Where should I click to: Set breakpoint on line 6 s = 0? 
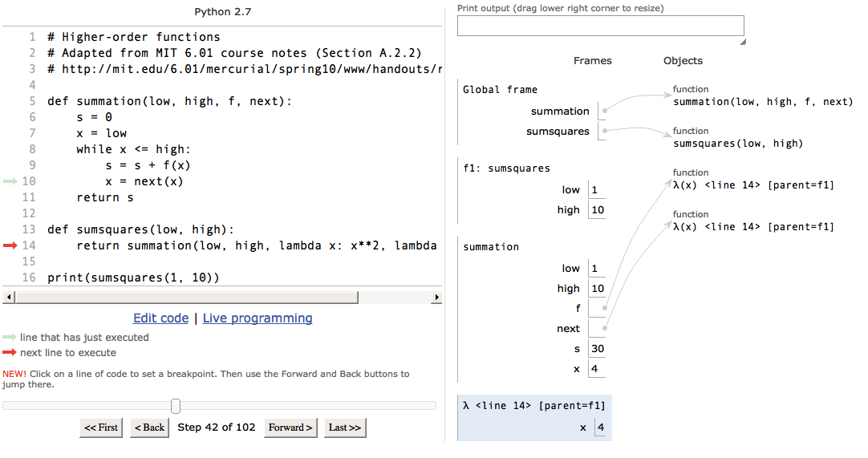94,117
